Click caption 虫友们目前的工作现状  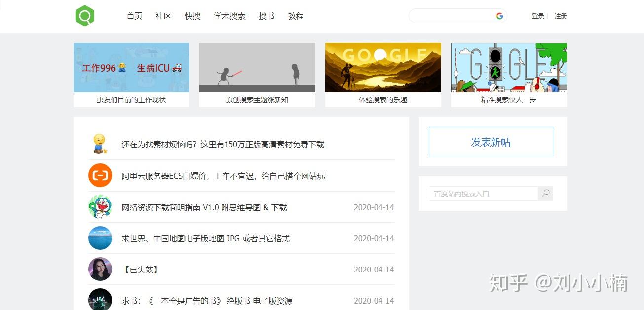coord(131,100)
